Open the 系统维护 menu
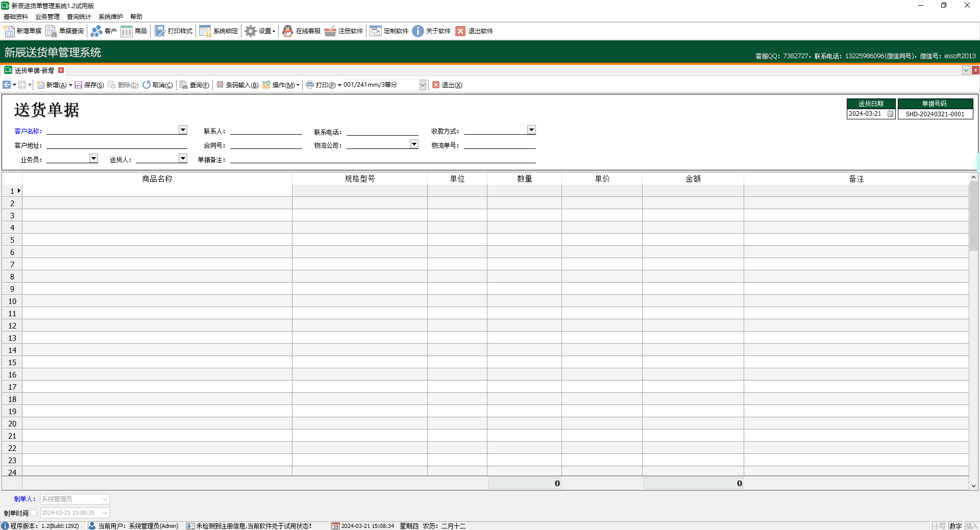This screenshot has width=980, height=530. [111, 17]
